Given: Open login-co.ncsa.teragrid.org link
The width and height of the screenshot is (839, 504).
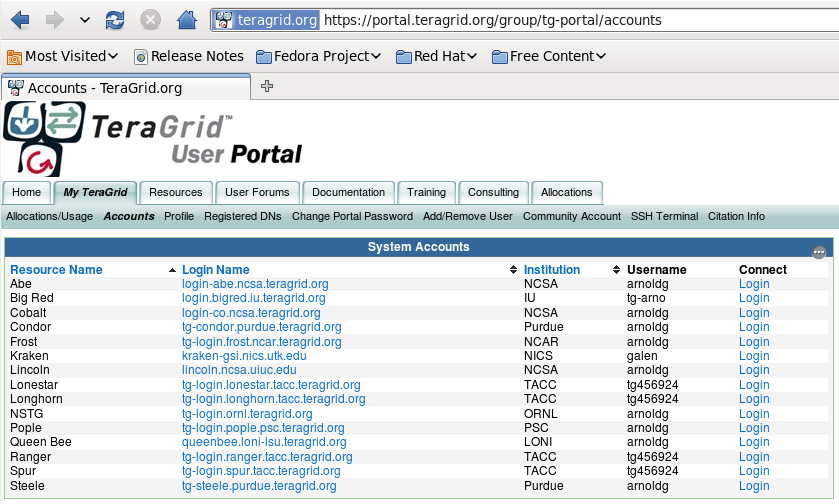Looking at the screenshot, I should coord(251,313).
